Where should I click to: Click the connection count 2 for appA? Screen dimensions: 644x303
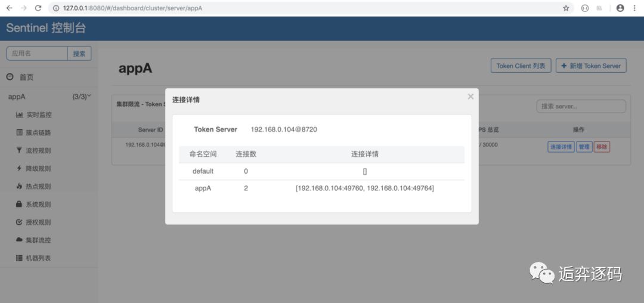[246, 188]
